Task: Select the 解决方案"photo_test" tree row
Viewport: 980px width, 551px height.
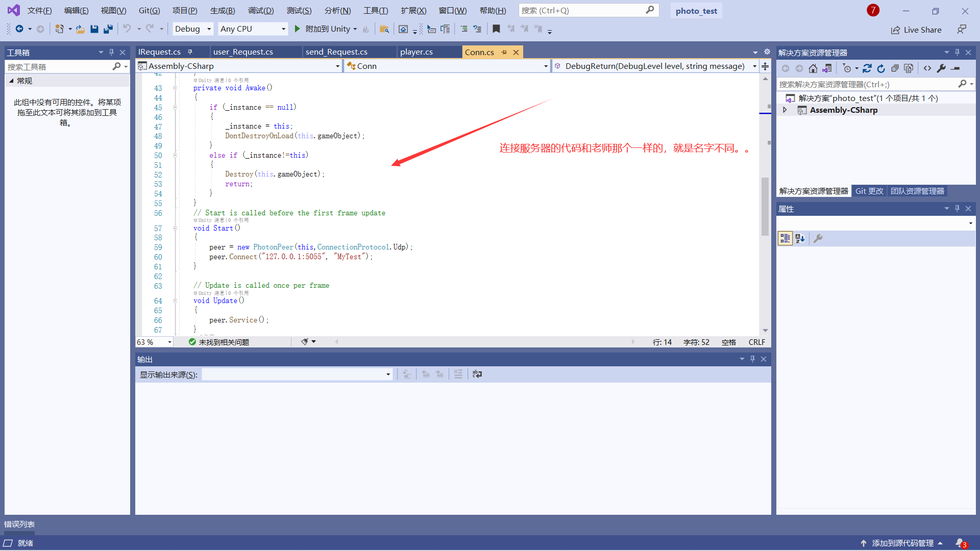Action: (x=876, y=98)
